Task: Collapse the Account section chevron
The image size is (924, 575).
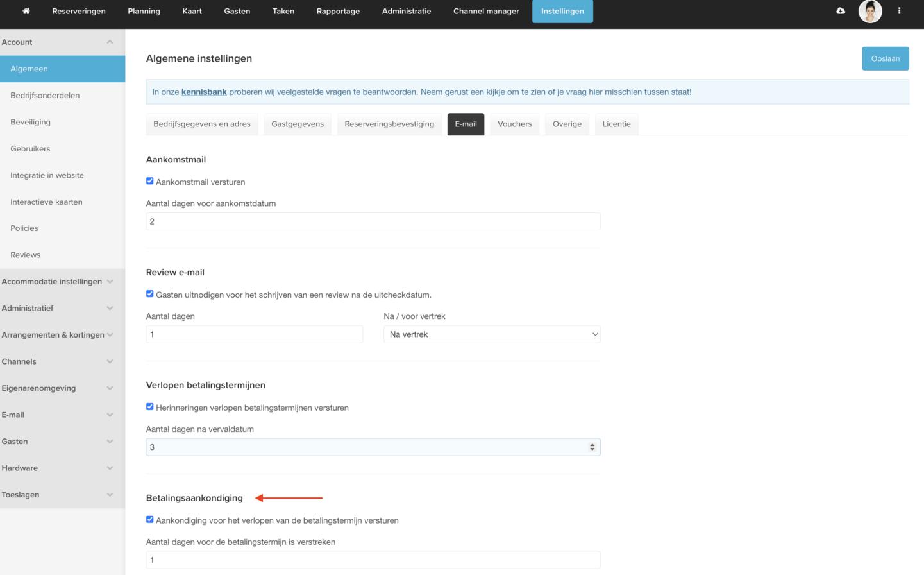Action: [x=110, y=42]
